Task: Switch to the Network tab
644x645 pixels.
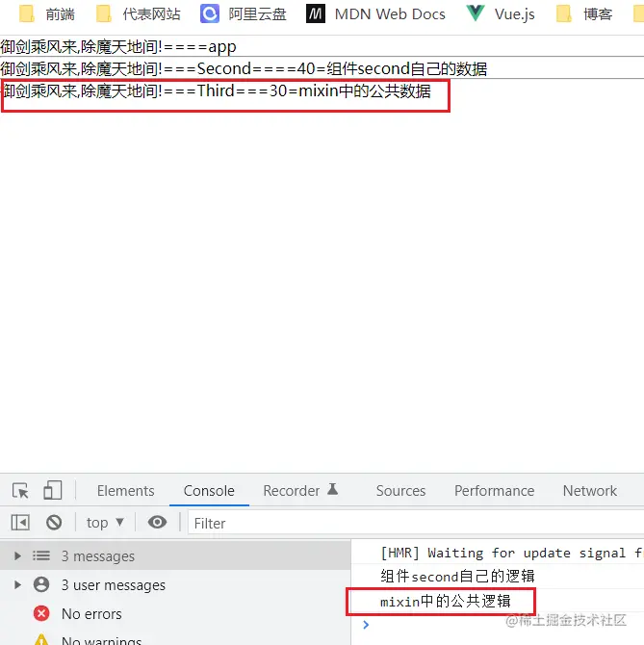Action: tap(590, 490)
